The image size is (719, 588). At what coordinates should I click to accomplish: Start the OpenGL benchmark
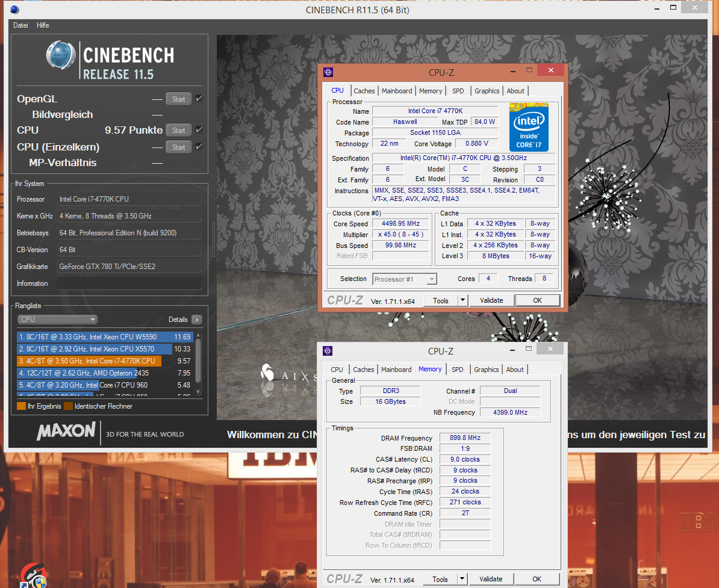(x=178, y=99)
